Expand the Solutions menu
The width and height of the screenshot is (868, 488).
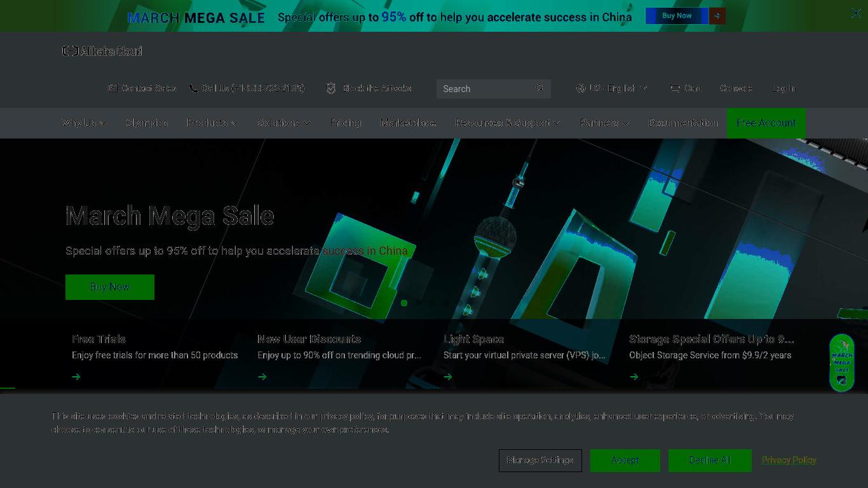pyautogui.click(x=284, y=123)
